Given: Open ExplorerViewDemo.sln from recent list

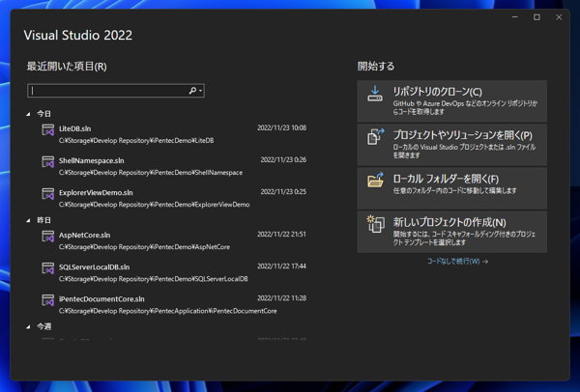Looking at the screenshot, I should 174,198.
